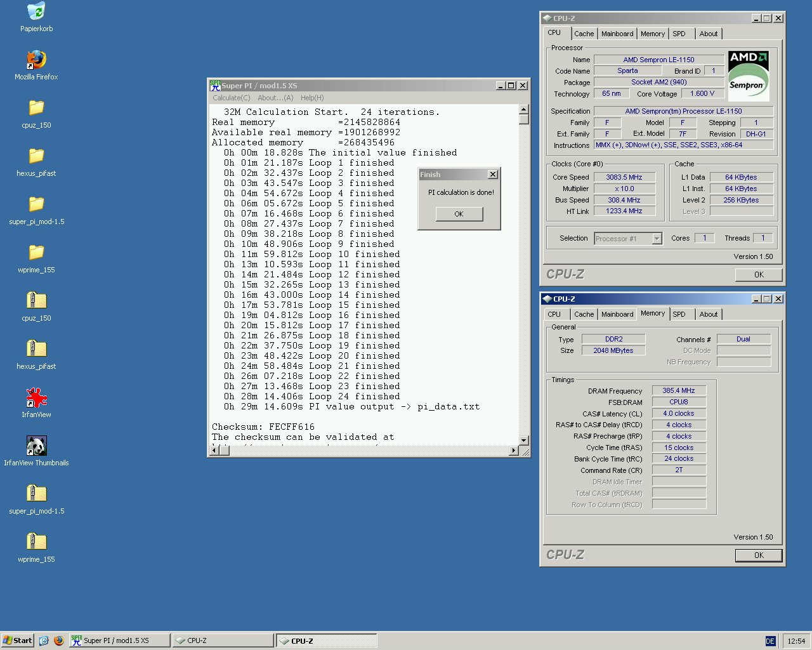Click the Core Voltage 1.600 V value
812x650 pixels.
coord(702,93)
